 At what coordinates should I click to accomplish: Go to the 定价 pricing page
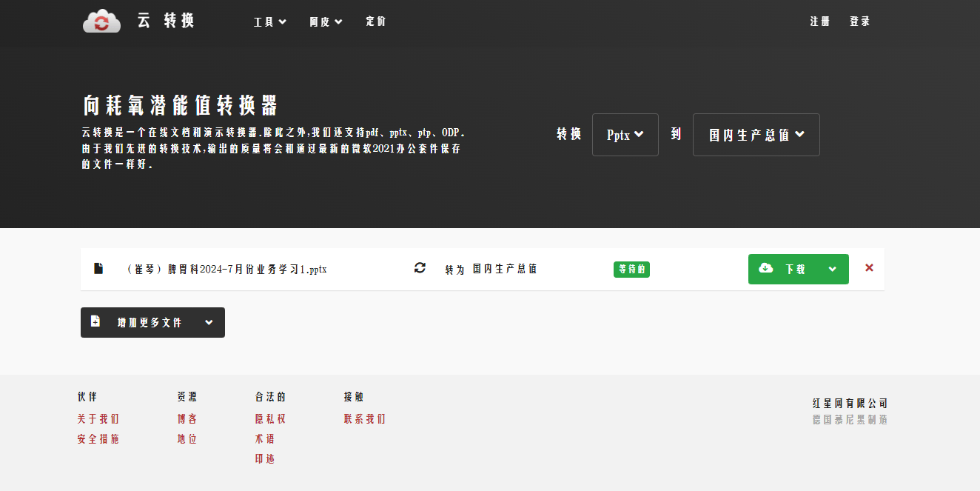pyautogui.click(x=376, y=21)
